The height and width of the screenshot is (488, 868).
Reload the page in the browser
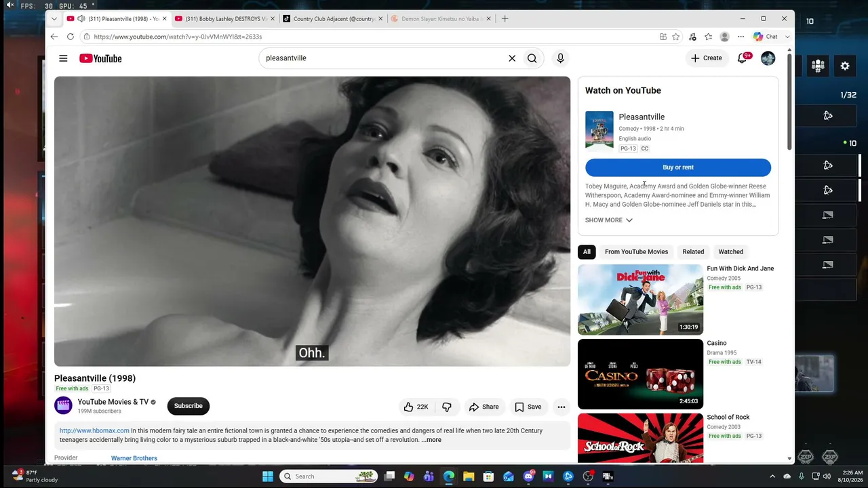point(71,37)
